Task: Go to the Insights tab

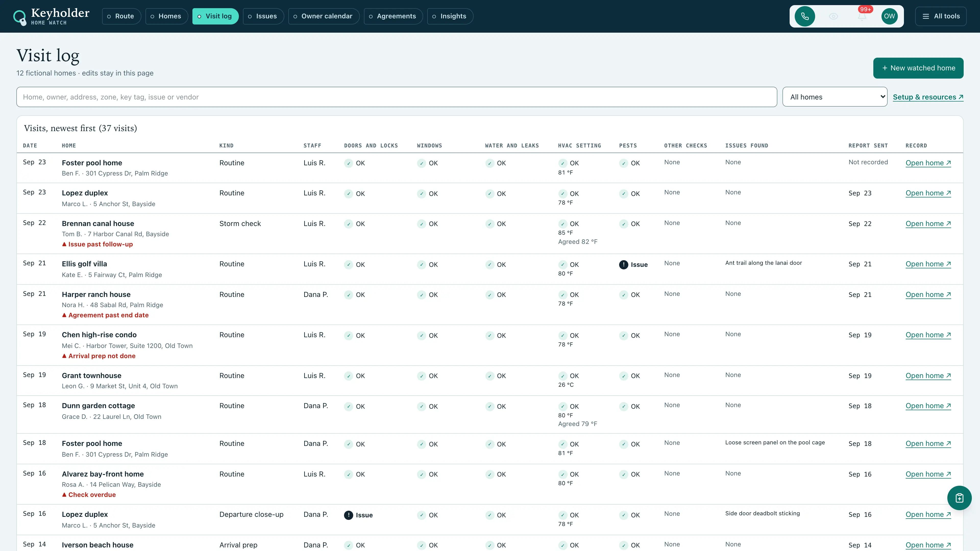Action: (450, 16)
